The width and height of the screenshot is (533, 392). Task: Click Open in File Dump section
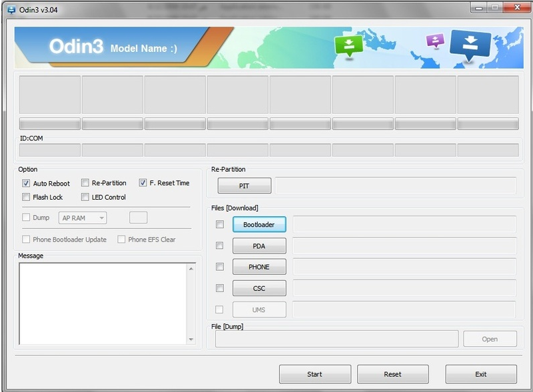tap(490, 339)
